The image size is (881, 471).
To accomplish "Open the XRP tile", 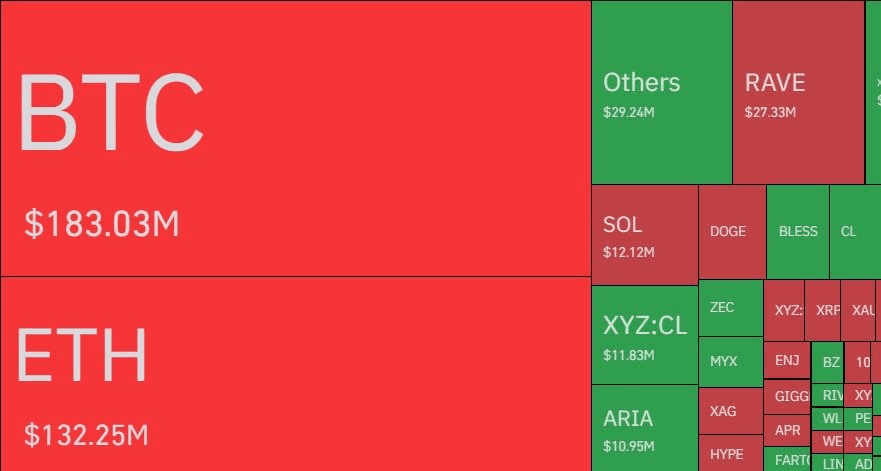I will tap(822, 311).
